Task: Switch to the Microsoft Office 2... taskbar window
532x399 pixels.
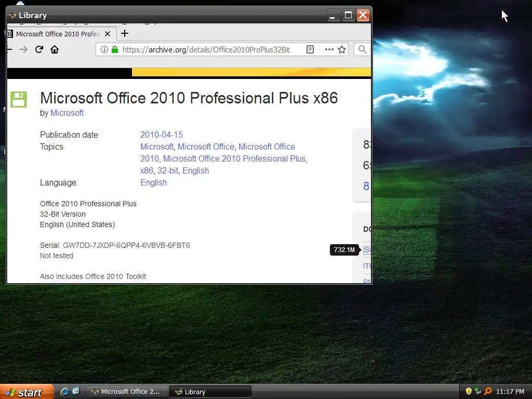Action: (x=127, y=392)
